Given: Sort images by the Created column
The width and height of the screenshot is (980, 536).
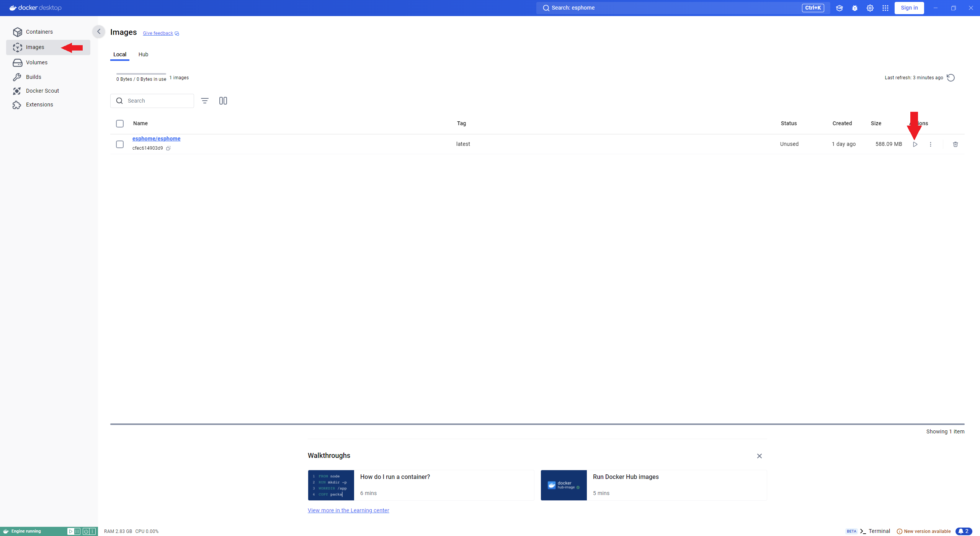Looking at the screenshot, I should click(x=842, y=123).
